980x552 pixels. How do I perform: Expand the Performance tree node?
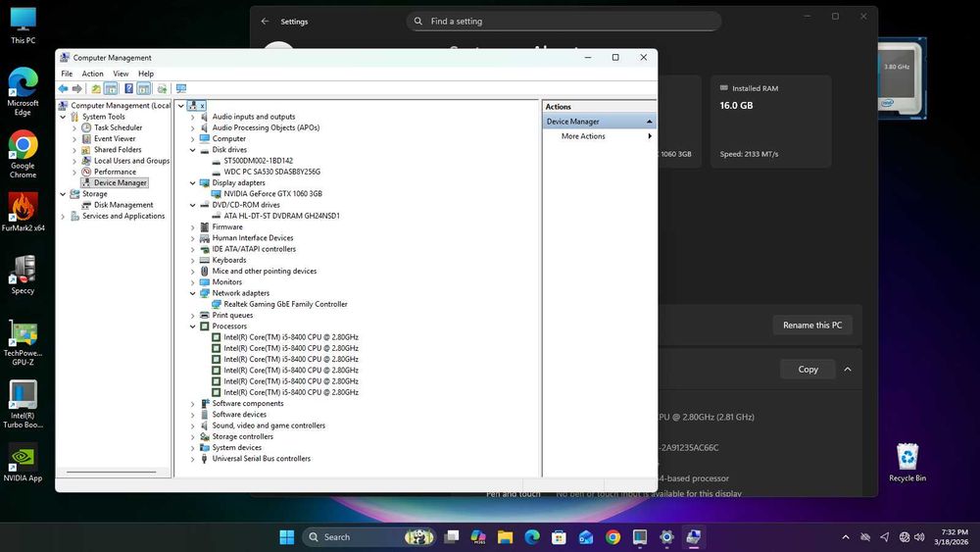[x=74, y=172]
